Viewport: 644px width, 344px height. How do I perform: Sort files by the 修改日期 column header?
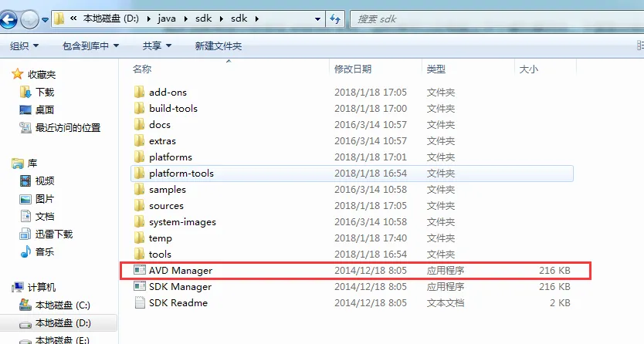(x=353, y=69)
